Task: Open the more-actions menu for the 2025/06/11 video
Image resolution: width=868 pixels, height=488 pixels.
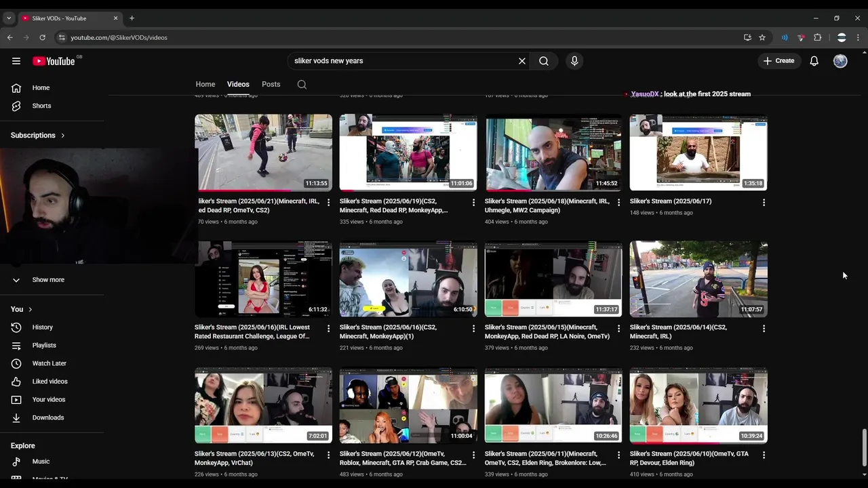Action: coord(618,455)
